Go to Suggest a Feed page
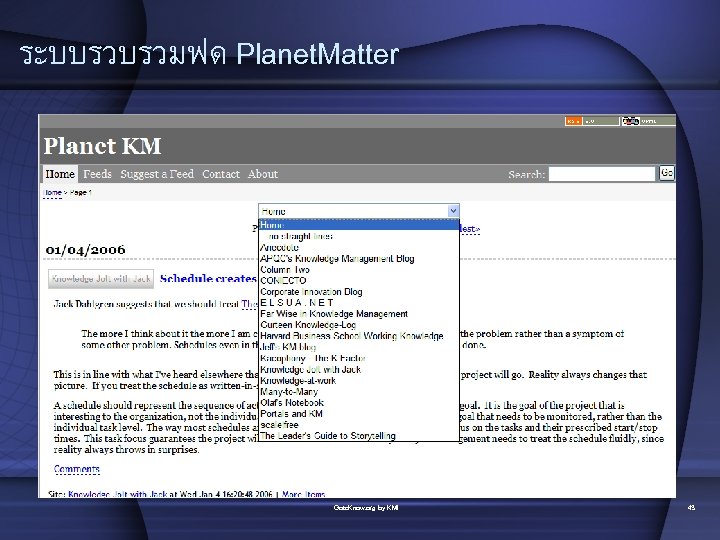The height and width of the screenshot is (540, 720). pos(157,174)
